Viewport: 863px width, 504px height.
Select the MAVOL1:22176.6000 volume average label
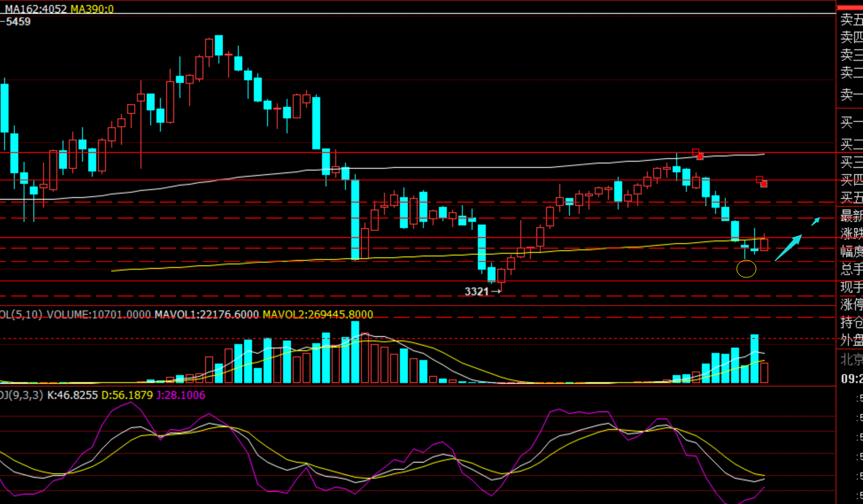207,315
